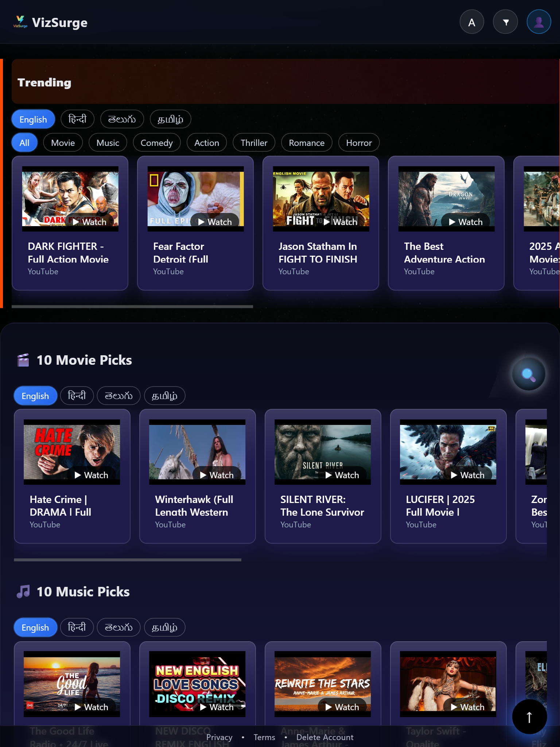Open the filter funnel dropdown
Viewport: 560px width, 747px height.
click(x=505, y=22)
